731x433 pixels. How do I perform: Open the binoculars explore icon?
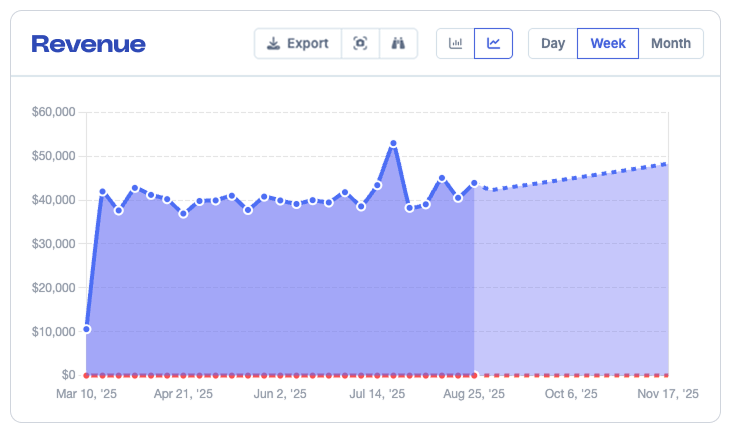tap(398, 44)
